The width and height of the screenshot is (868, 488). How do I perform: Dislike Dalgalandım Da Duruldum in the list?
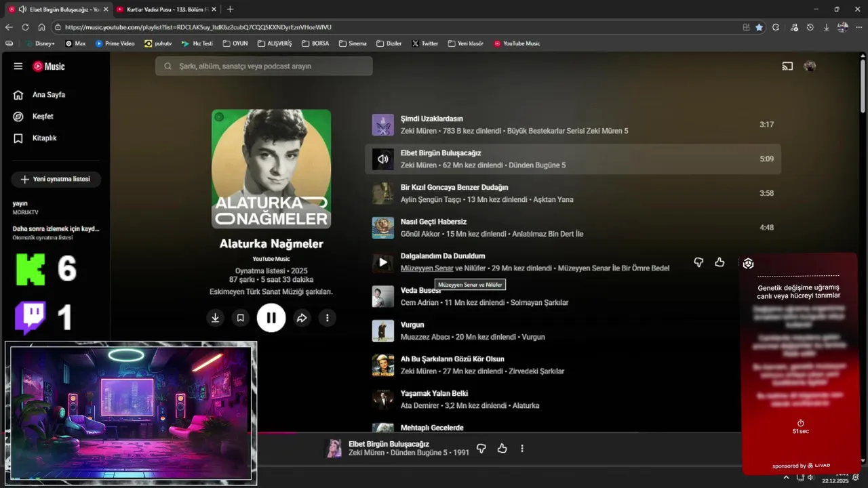click(x=698, y=262)
